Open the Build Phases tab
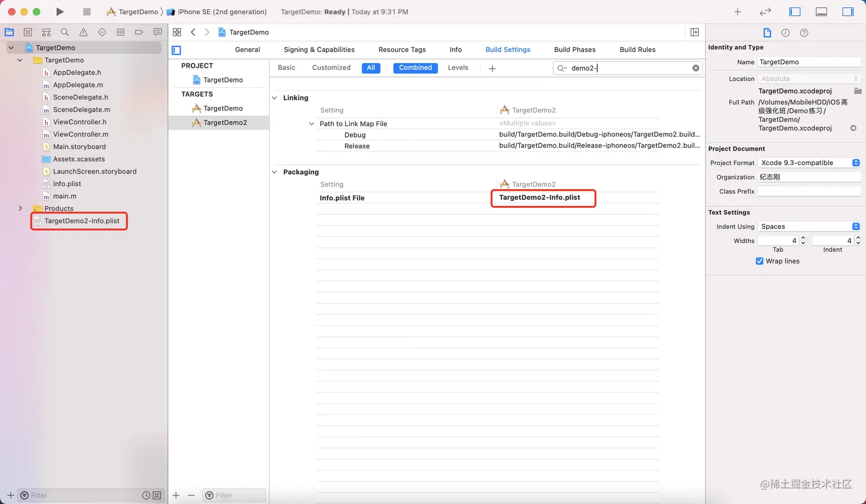 [574, 50]
